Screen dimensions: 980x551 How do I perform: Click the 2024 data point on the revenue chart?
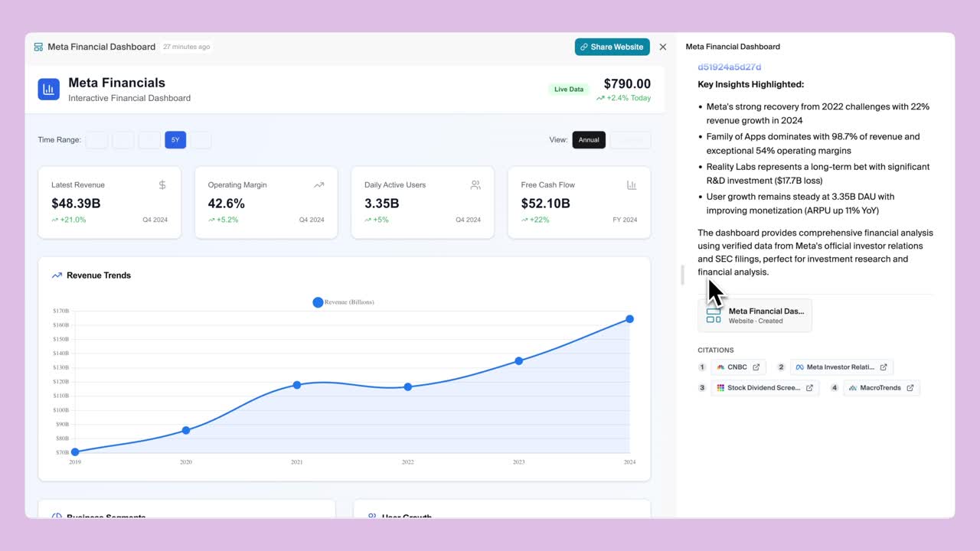(x=630, y=318)
